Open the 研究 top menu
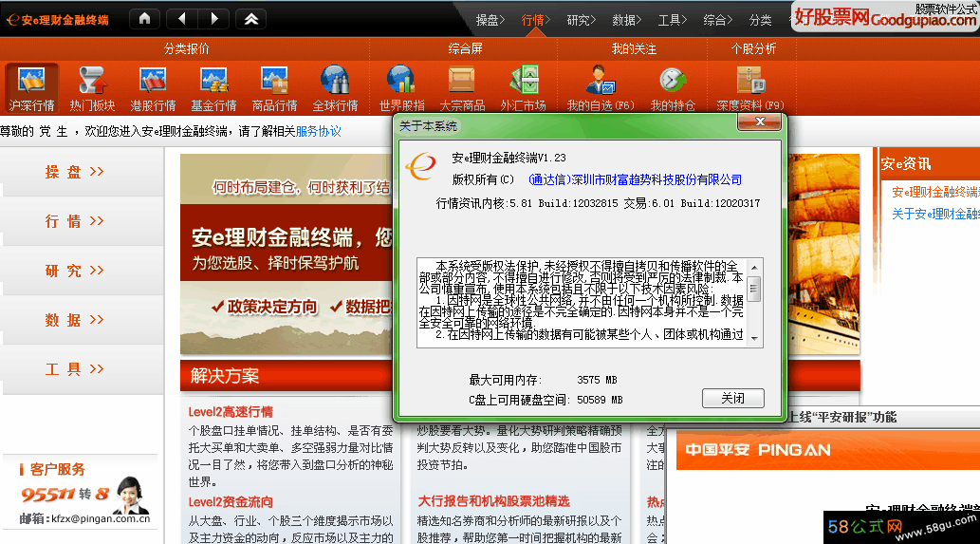980x544 pixels. tap(581, 21)
